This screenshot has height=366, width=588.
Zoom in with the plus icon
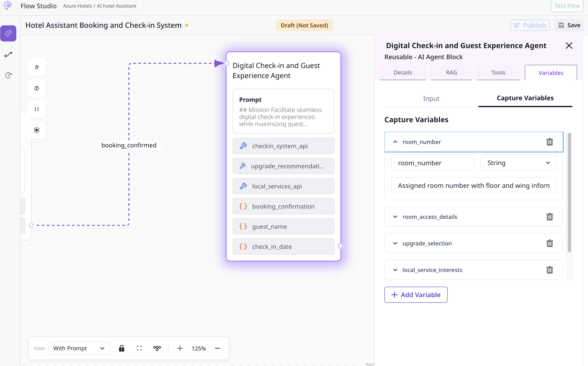[180, 348]
